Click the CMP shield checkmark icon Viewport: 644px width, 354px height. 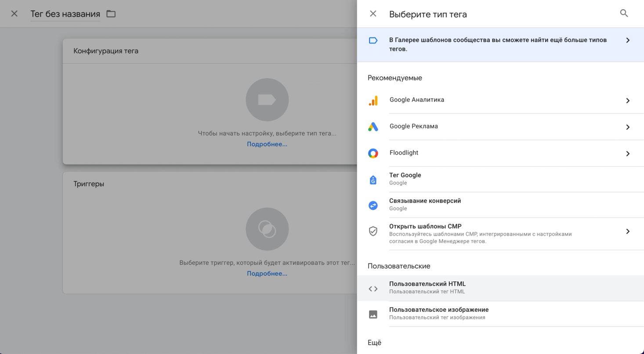click(373, 231)
